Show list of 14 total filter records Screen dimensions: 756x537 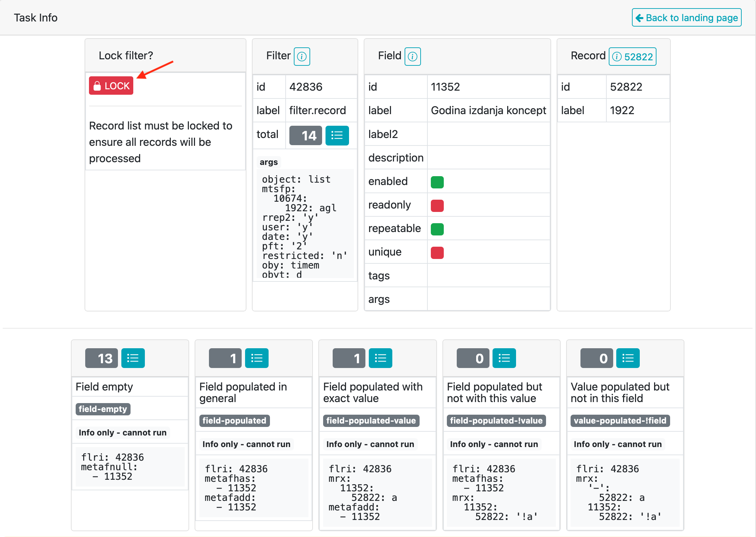(x=337, y=136)
